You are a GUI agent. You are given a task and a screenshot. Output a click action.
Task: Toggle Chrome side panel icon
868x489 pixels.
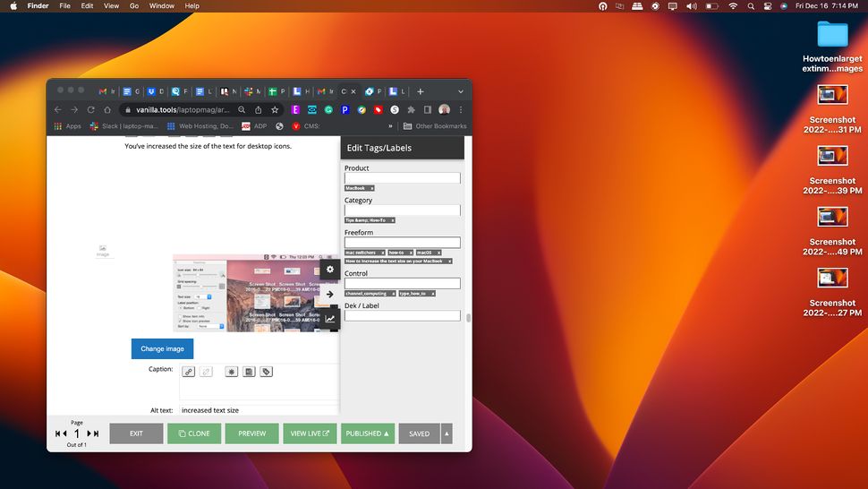(428, 109)
